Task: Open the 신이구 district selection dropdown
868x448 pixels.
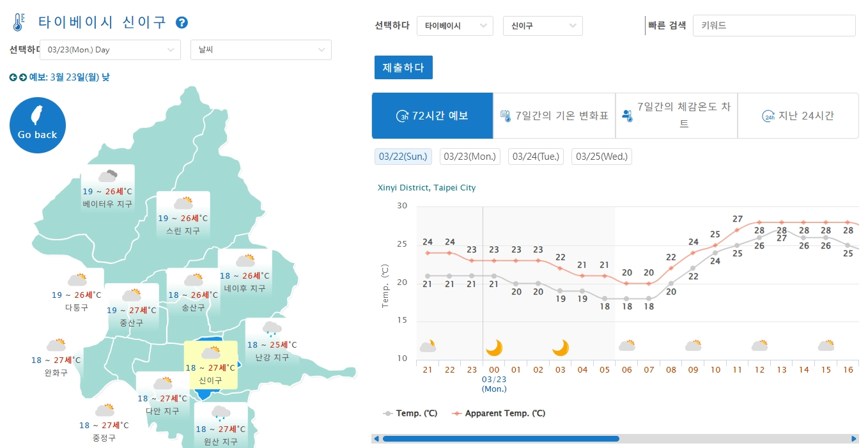Action: [542, 26]
